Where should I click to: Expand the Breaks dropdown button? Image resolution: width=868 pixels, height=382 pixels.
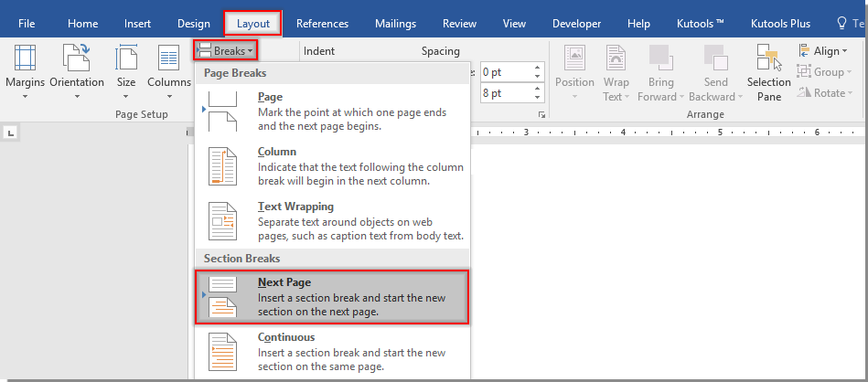coord(224,51)
